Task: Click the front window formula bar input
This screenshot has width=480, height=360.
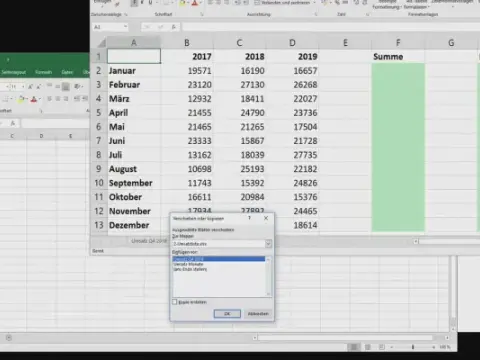Action: tap(330, 27)
